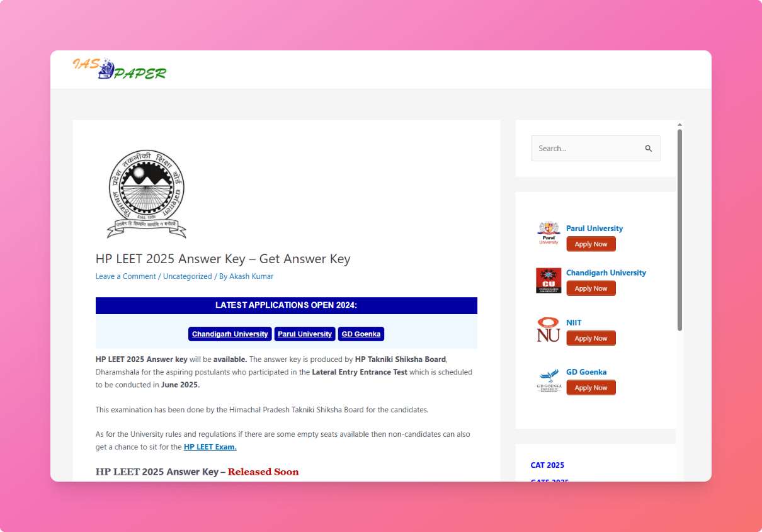Open the HP Takniki Shiksha Board emblem image
The width and height of the screenshot is (762, 532).
pos(146,194)
